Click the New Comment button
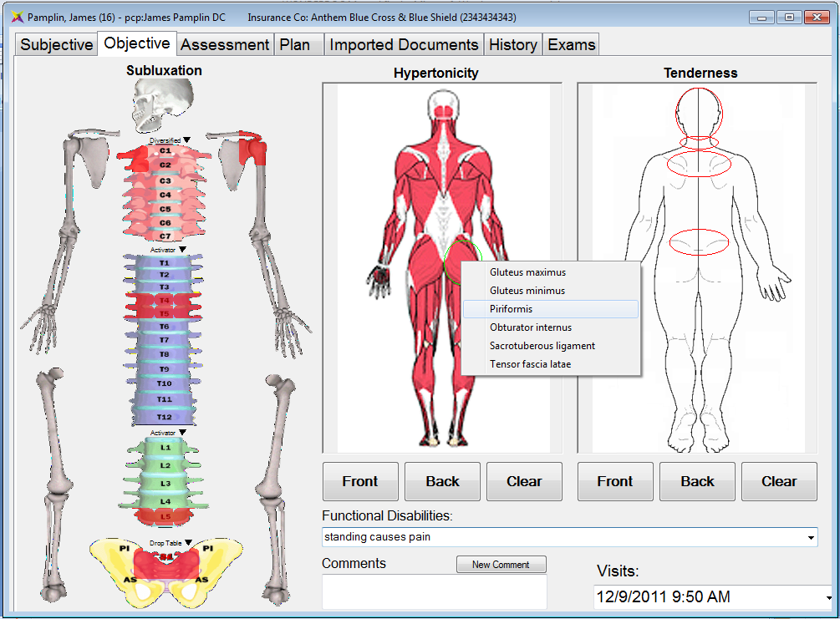Viewport: 840px width, 619px height. point(501,565)
